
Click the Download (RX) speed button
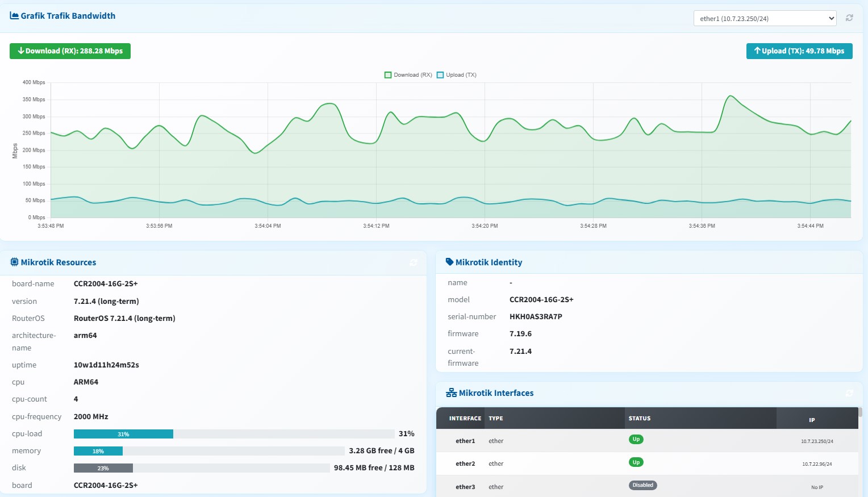[70, 51]
